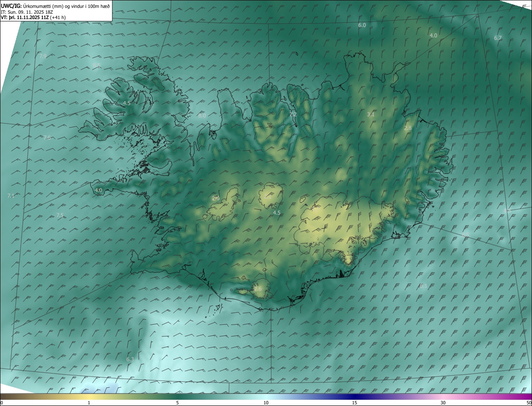532x406 pixels.
Task: Click the 2.6 value on Langjökull glacier
Action: [216, 198]
